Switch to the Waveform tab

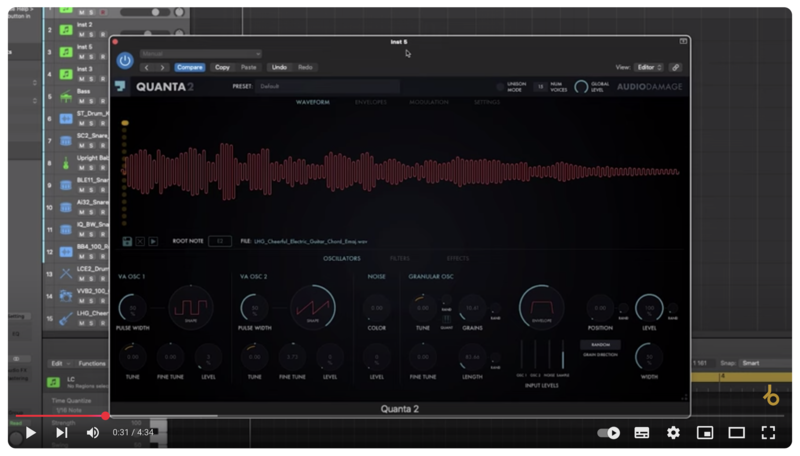pos(313,102)
